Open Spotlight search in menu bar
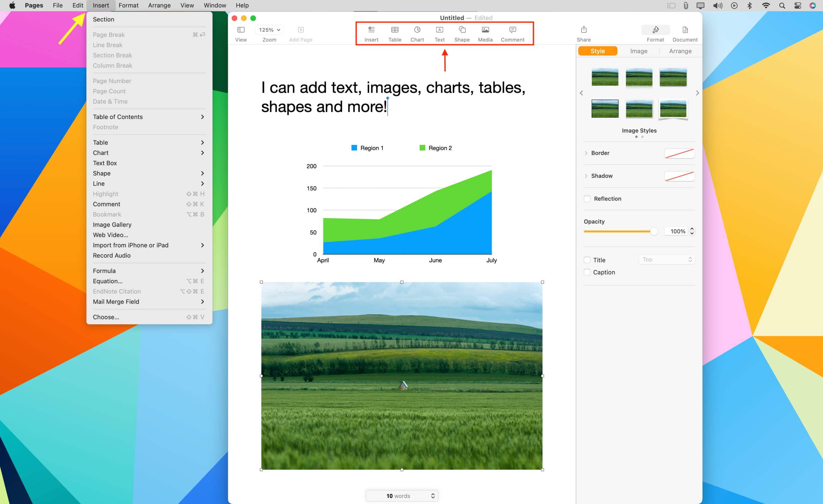 click(782, 5)
